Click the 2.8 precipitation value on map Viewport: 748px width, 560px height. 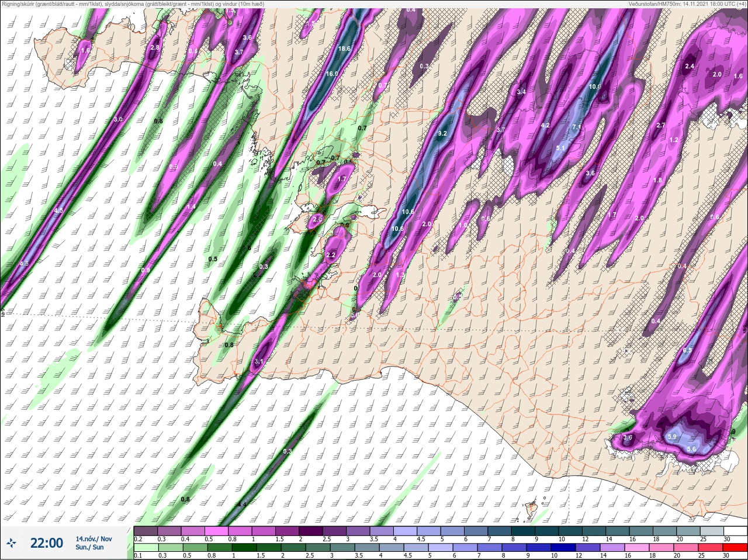tap(155, 47)
